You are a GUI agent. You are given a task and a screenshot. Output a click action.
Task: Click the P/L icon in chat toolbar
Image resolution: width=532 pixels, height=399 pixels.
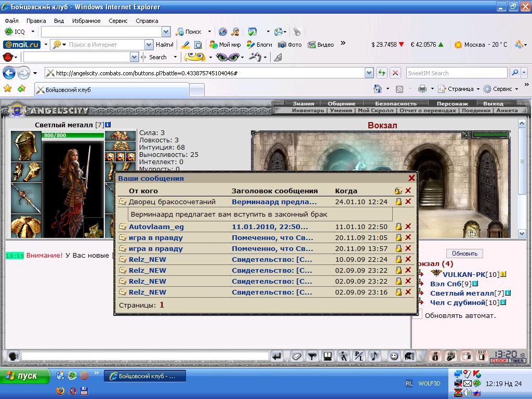[x=358, y=356]
